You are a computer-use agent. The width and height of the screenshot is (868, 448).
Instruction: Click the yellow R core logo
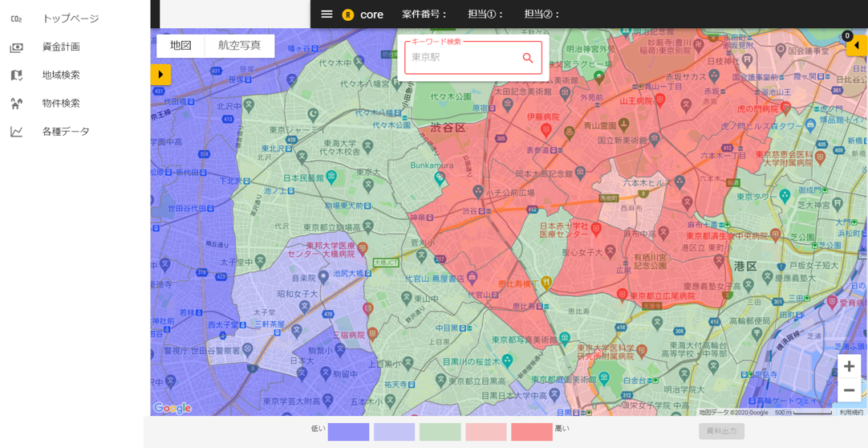click(347, 14)
